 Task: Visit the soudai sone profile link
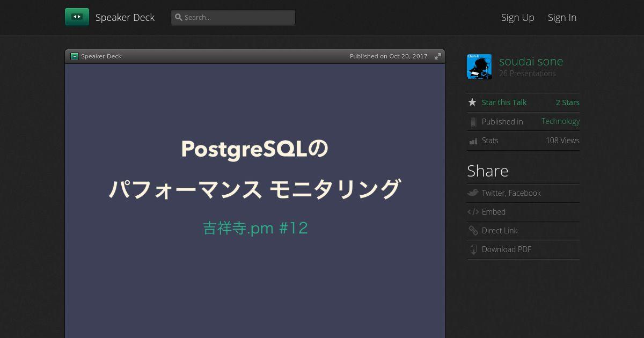[531, 61]
